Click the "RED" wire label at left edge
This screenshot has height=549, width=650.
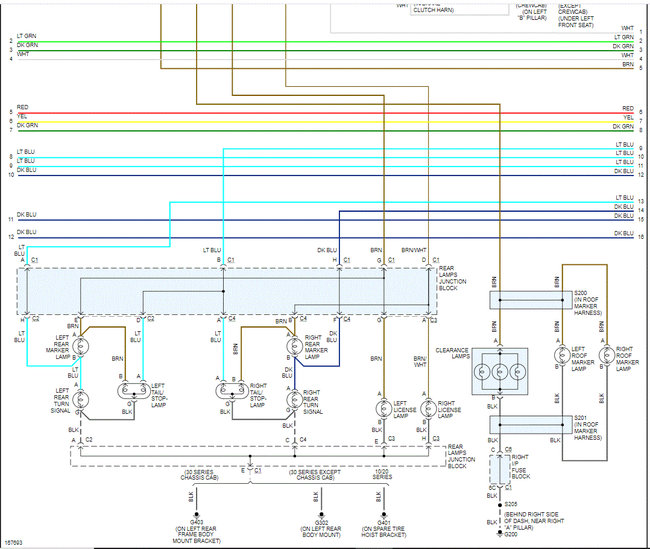click(x=22, y=107)
